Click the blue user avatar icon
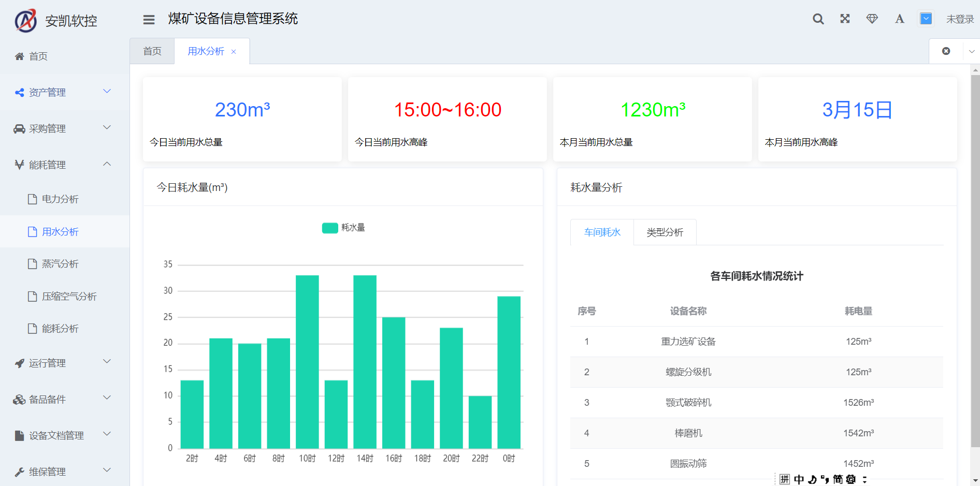Screen dimensions: 980x486 click(x=926, y=19)
